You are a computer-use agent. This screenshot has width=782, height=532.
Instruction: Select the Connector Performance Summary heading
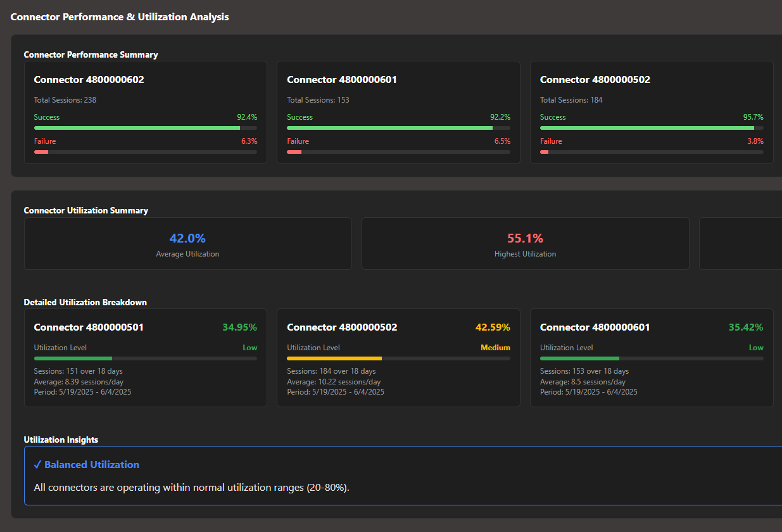coord(91,54)
